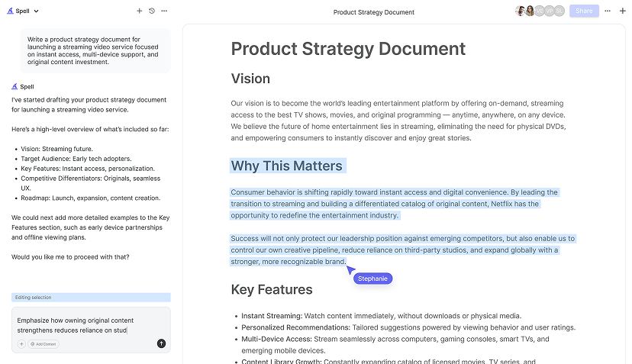Click the add page plus icon at top right
Viewport: 632px width, 364px height.
622,11
